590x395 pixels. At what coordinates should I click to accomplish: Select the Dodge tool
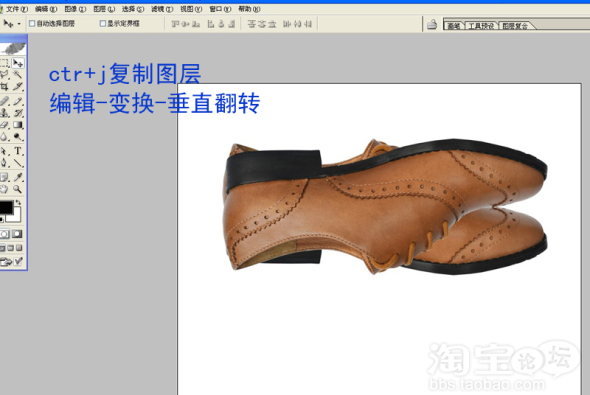pos(18,137)
